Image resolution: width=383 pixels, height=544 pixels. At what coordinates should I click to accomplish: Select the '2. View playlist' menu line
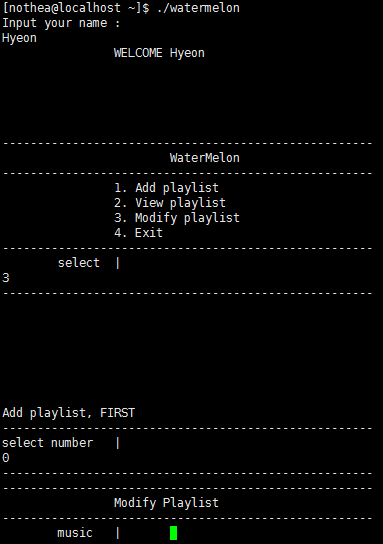pyautogui.click(x=170, y=203)
